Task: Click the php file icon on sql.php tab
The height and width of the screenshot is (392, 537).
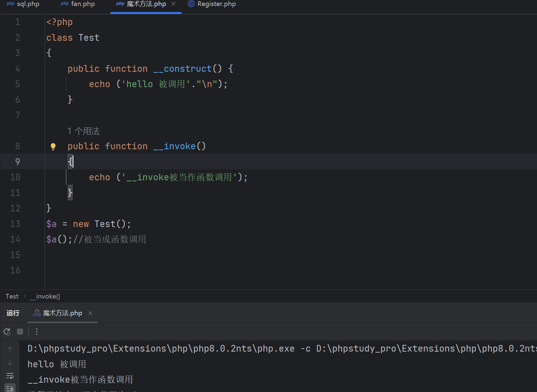Action: [10, 4]
